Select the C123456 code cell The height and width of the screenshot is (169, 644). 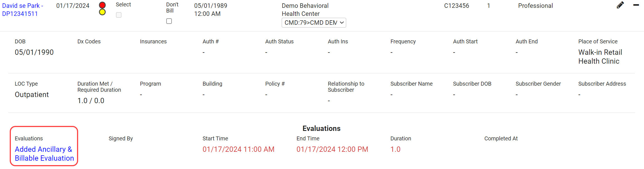pos(456,6)
